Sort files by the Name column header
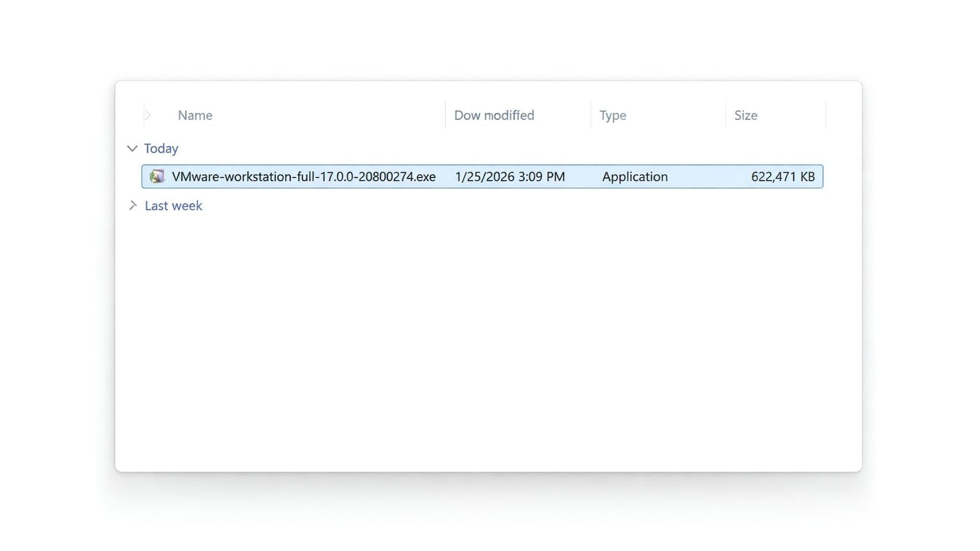 point(195,116)
